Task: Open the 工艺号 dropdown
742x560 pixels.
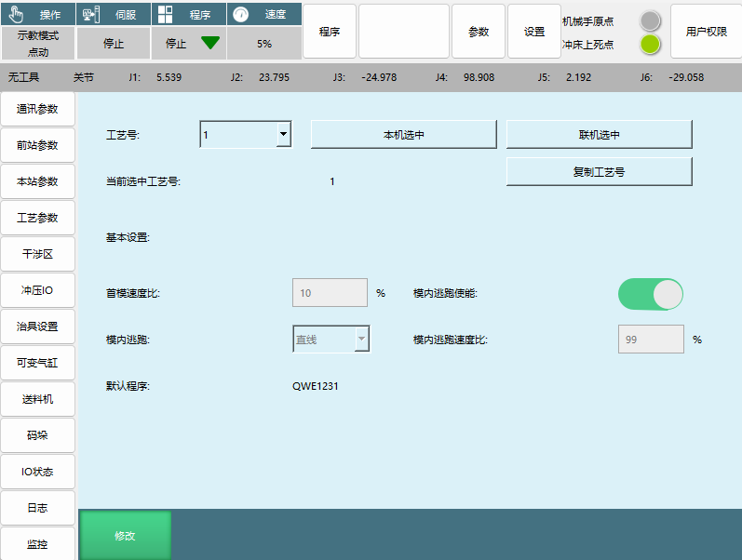Action: (x=283, y=135)
